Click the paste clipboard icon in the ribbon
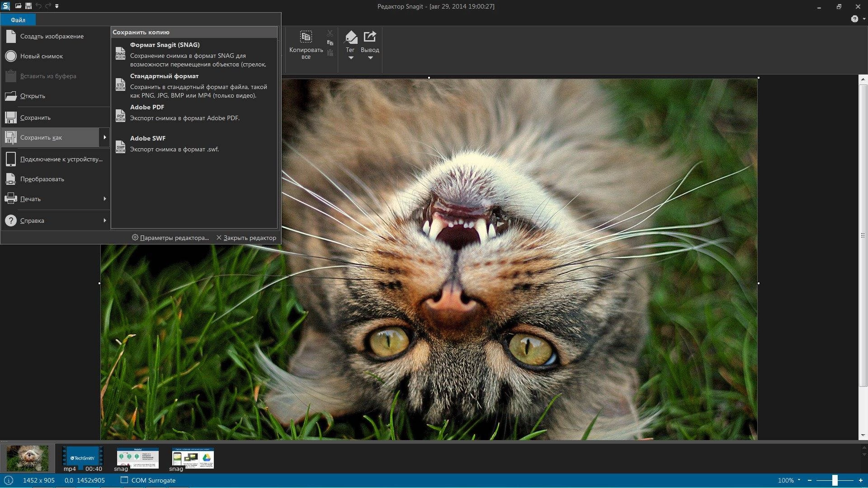868x488 pixels. pos(330,53)
